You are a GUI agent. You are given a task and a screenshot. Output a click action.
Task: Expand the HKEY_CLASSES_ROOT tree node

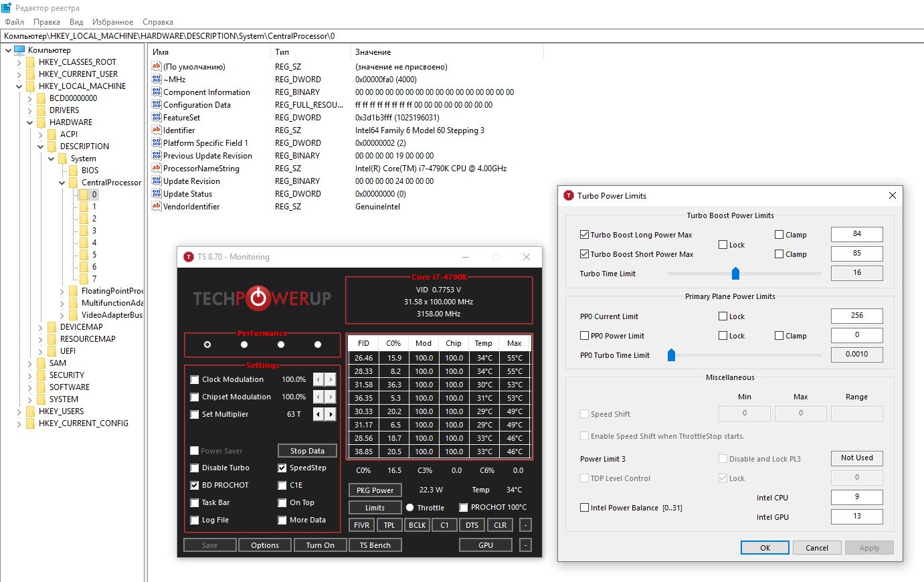point(19,62)
